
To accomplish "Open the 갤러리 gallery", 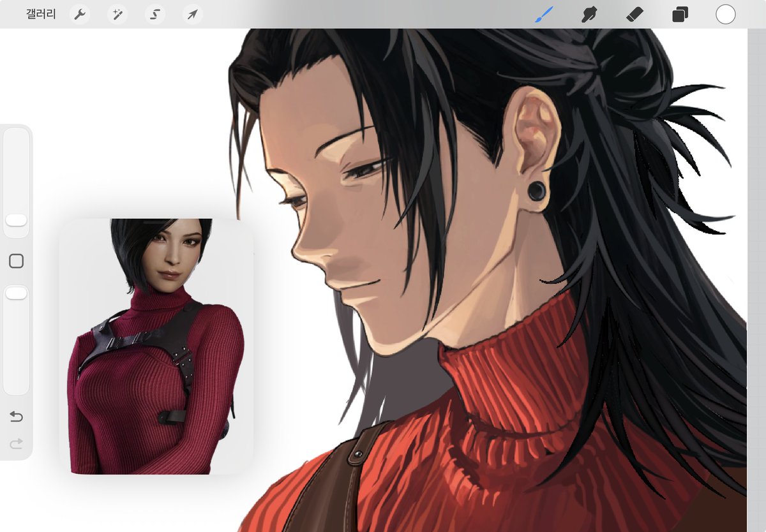I will [41, 14].
